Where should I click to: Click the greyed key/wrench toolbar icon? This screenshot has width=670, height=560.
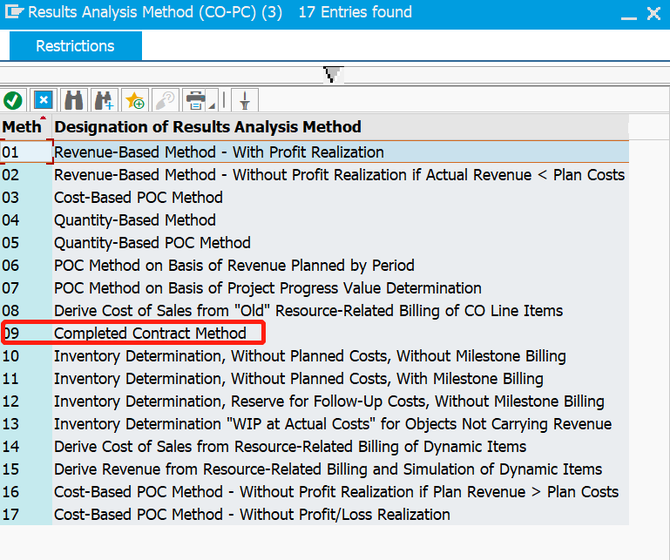(x=165, y=101)
